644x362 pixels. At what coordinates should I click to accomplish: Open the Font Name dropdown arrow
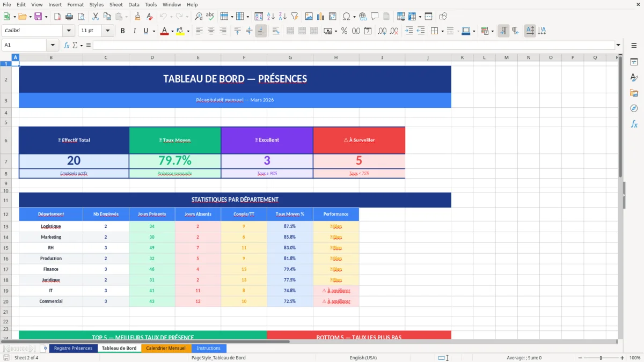coord(69,31)
